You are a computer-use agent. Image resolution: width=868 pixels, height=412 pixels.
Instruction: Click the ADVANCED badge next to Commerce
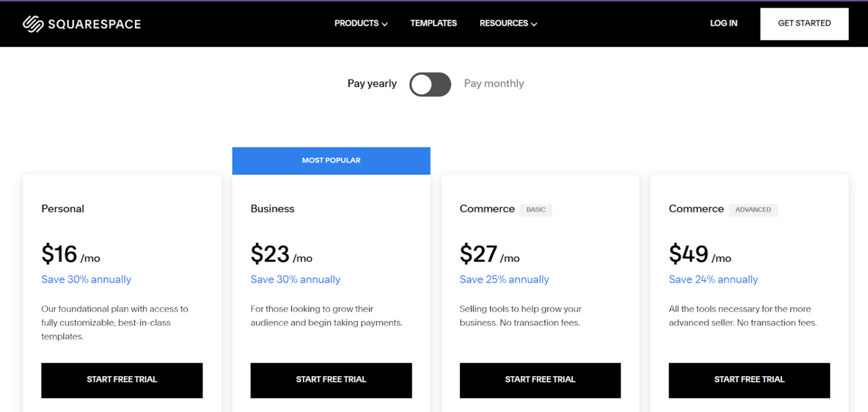point(753,210)
